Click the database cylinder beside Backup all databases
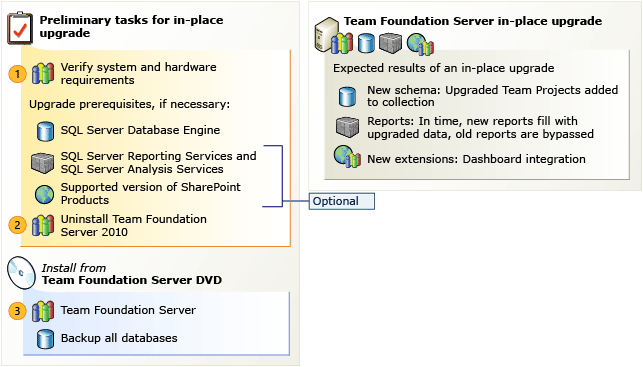 (x=45, y=339)
